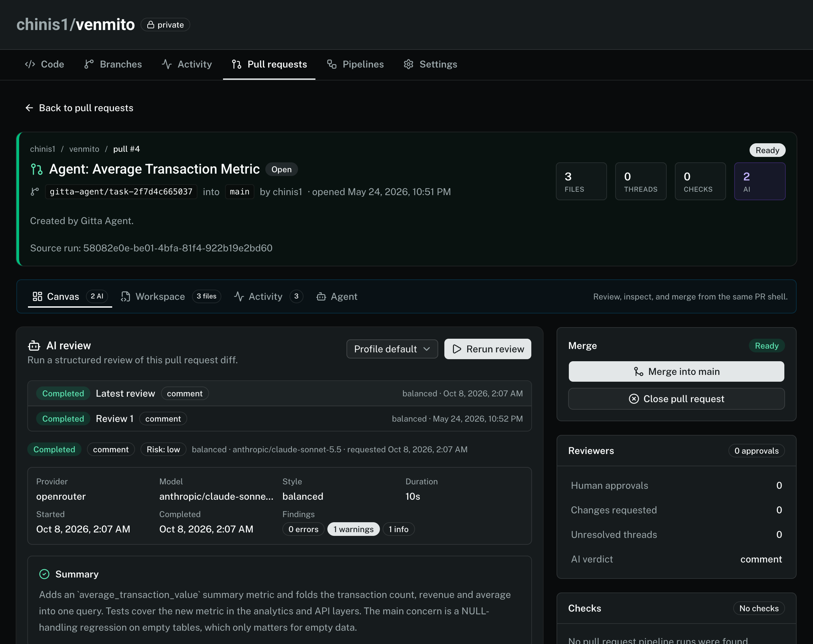Click the Activity icon in top navigation
Image resolution: width=813 pixels, height=644 pixels.
pos(167,64)
